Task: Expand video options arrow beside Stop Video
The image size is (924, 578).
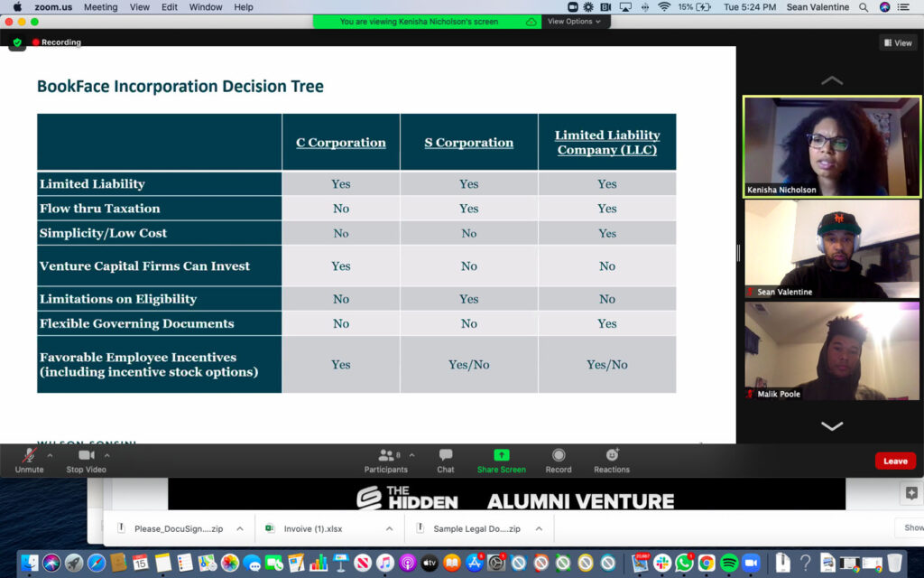Action: pos(107,455)
